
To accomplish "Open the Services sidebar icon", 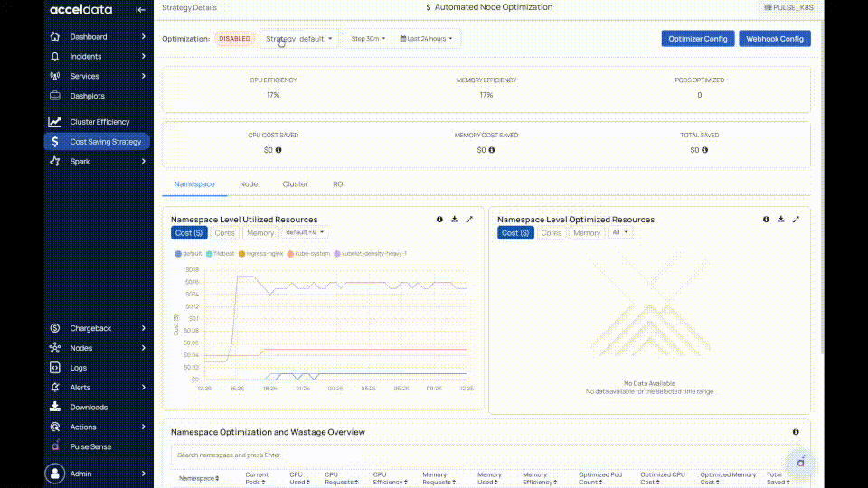I will pyautogui.click(x=55, y=76).
